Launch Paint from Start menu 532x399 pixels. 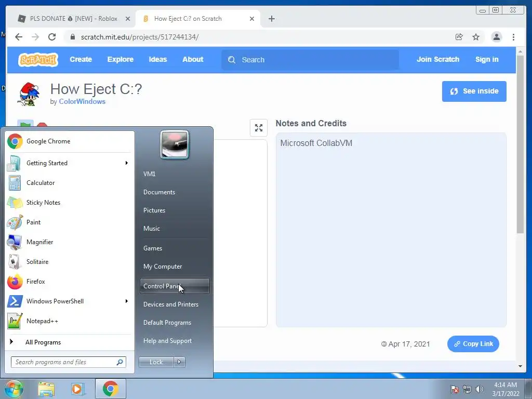pos(69,222)
